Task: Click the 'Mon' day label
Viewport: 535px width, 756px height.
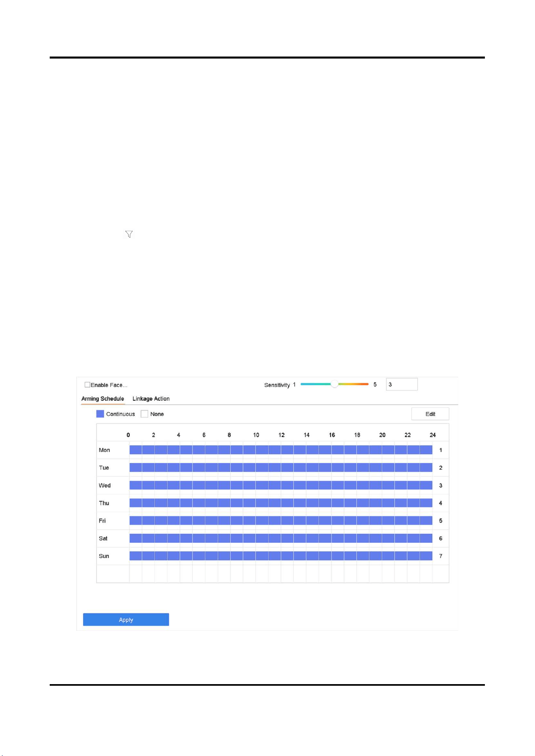Action: (104, 450)
